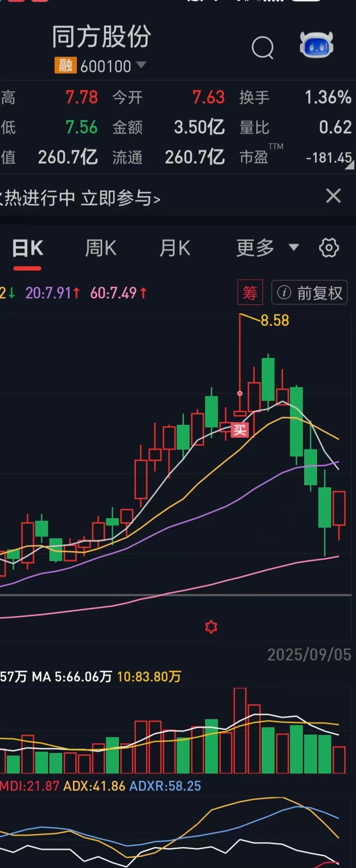The image size is (356, 868).
Task: Tap volume MA 5:66.06万 label
Action: point(72,677)
